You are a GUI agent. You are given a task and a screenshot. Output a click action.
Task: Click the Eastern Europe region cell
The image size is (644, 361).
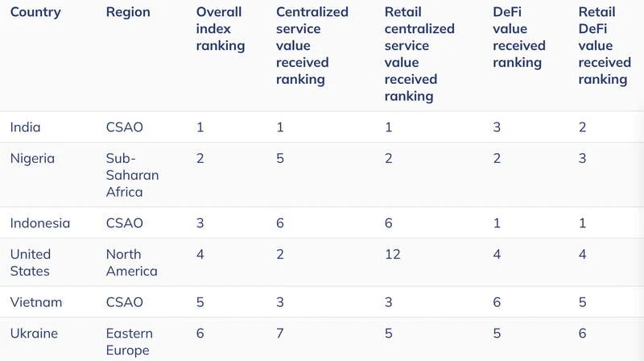coord(130,342)
